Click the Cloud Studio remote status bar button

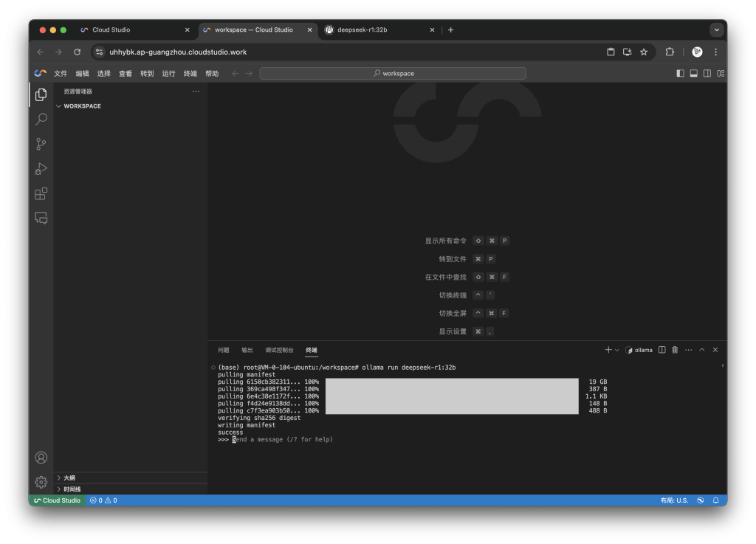click(58, 500)
